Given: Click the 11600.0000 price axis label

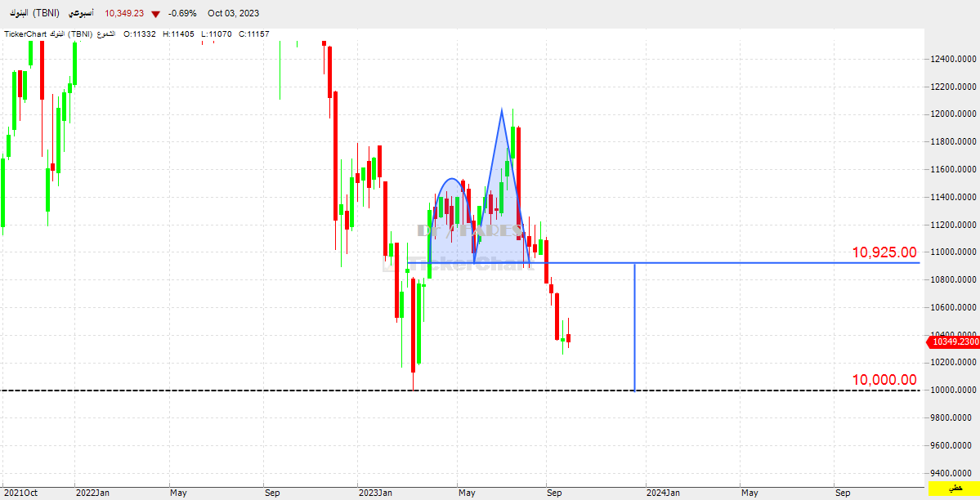Looking at the screenshot, I should tap(952, 169).
